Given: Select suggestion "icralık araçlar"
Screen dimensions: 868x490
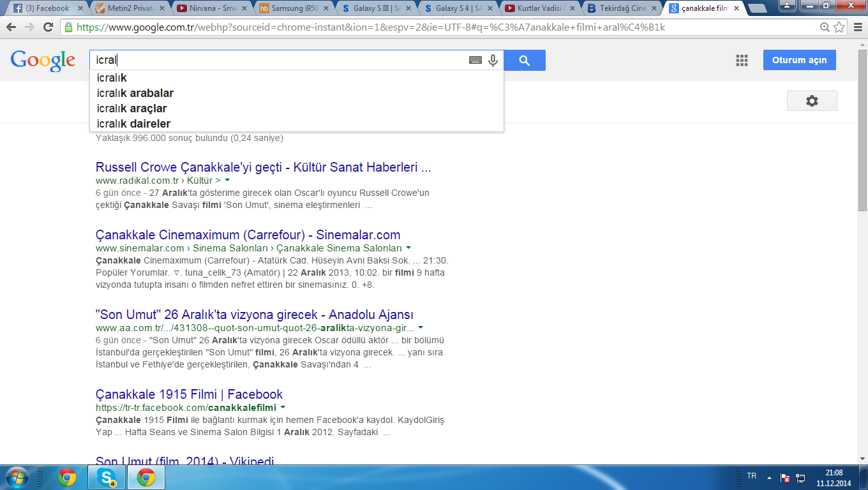Looking at the screenshot, I should coord(296,108).
